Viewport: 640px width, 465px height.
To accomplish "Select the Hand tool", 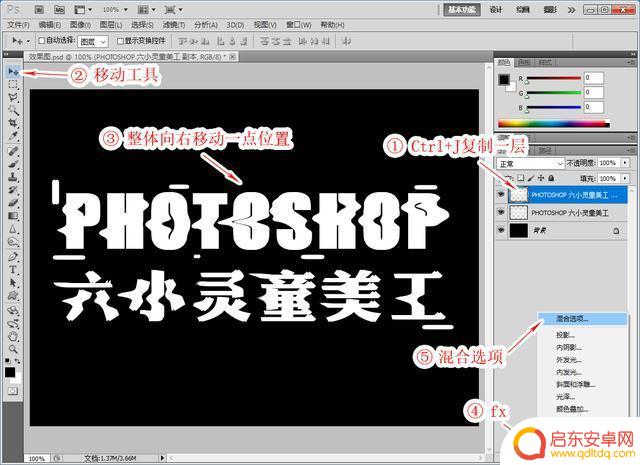I will point(13,336).
